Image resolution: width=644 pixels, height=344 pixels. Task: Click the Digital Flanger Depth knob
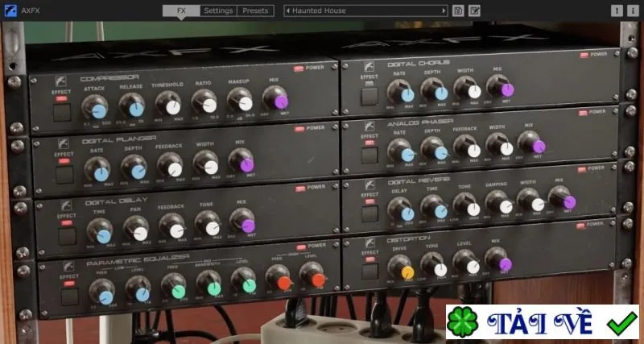point(134,168)
